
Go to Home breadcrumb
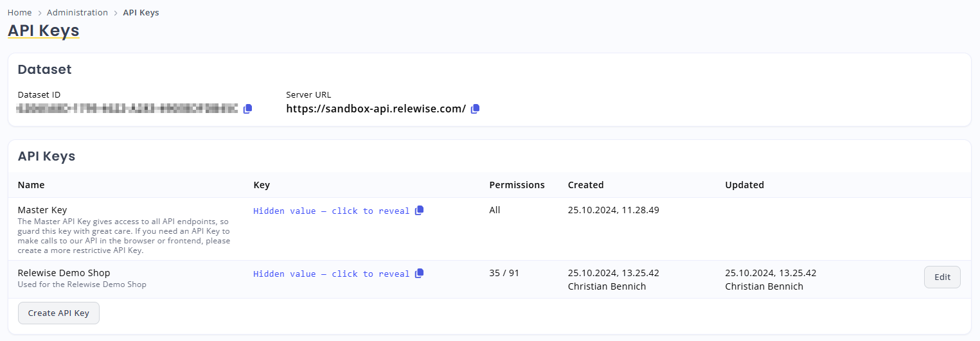(x=19, y=12)
